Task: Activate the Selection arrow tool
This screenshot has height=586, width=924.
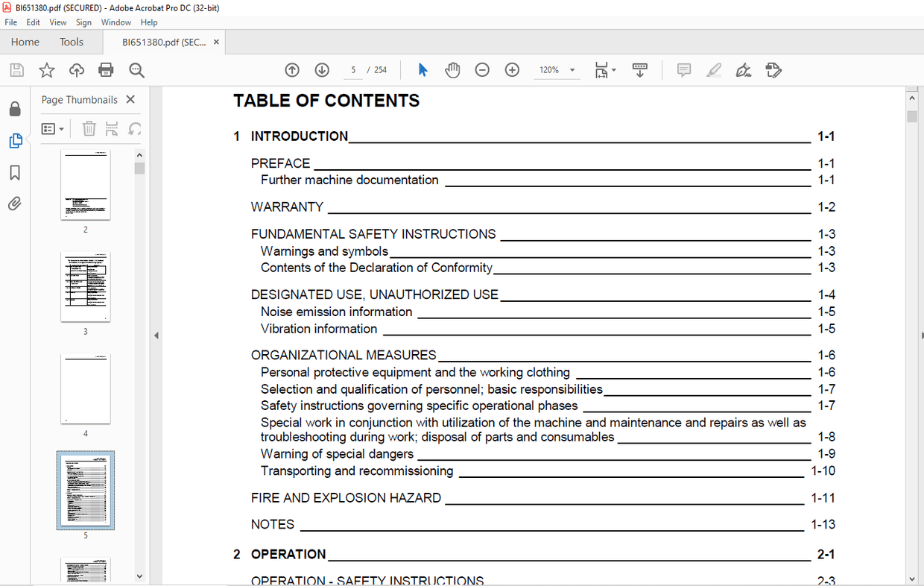Action: tap(423, 69)
